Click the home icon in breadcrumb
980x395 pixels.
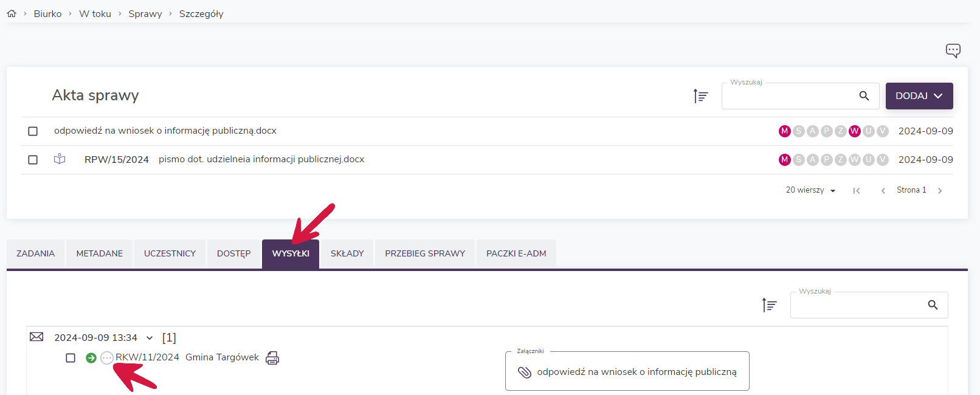pyautogui.click(x=12, y=13)
